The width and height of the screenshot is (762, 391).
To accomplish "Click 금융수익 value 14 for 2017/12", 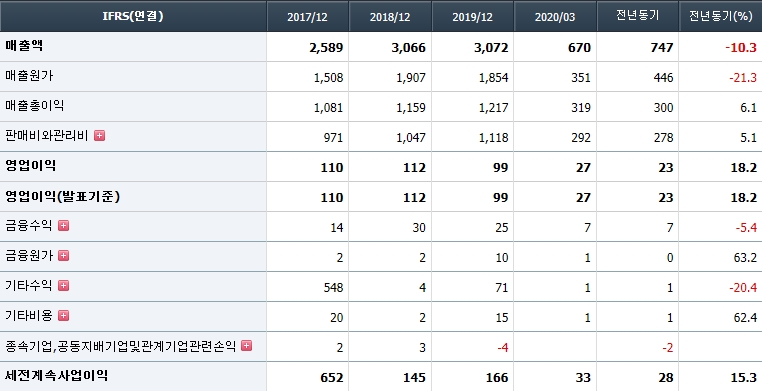I will [337, 228].
